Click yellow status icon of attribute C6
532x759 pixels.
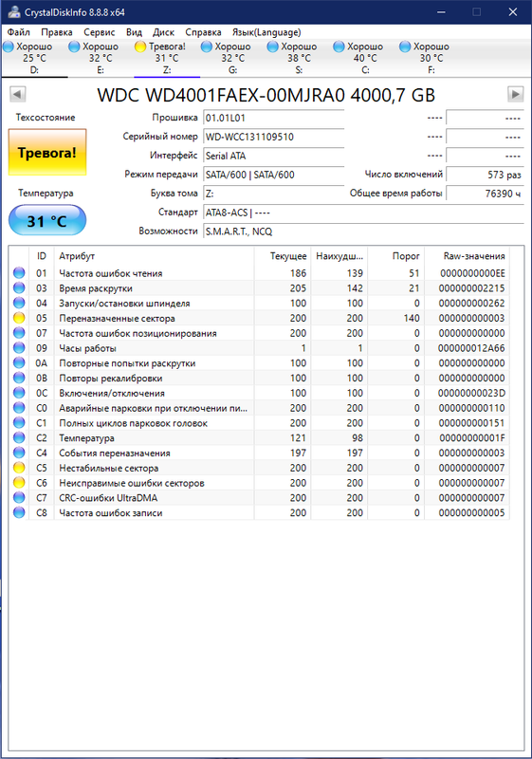point(19,483)
